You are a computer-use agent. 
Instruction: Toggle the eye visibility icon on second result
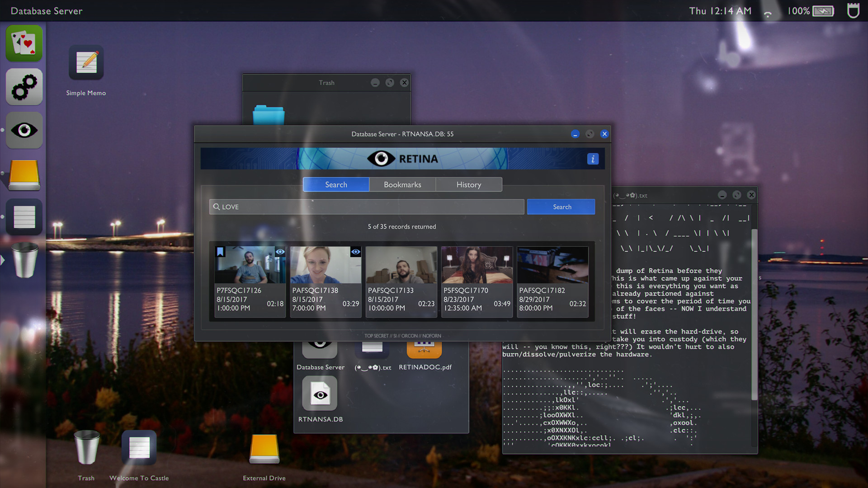click(x=355, y=251)
